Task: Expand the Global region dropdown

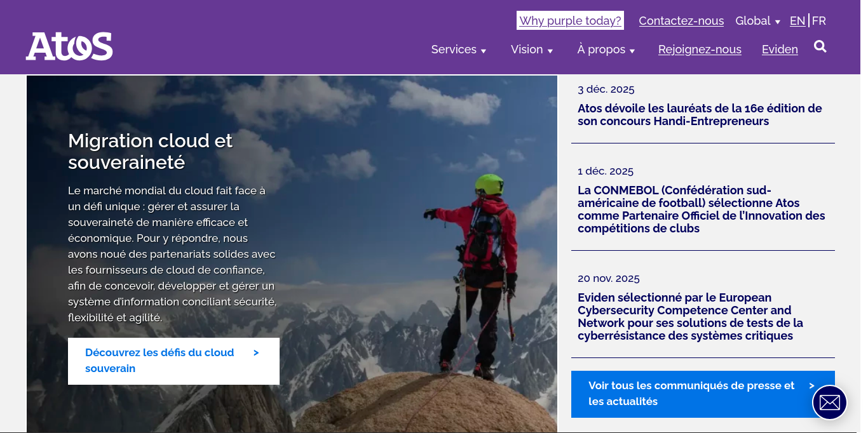Action: pyautogui.click(x=757, y=21)
